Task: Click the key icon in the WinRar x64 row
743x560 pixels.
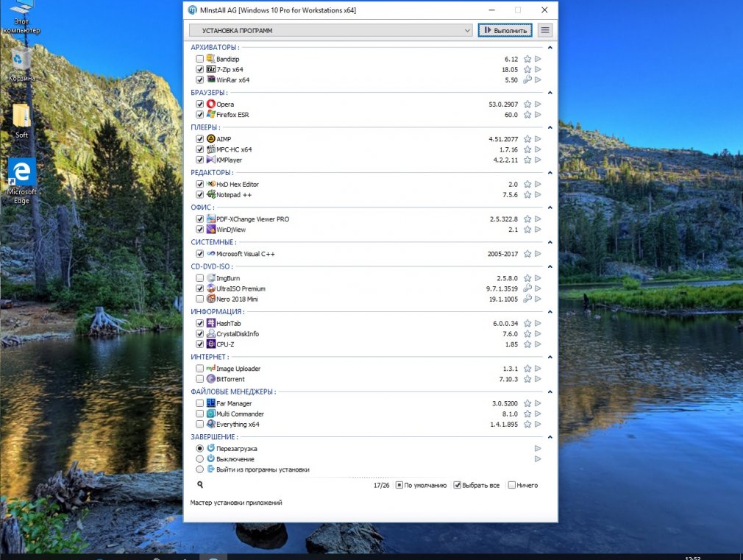Action: (x=527, y=80)
